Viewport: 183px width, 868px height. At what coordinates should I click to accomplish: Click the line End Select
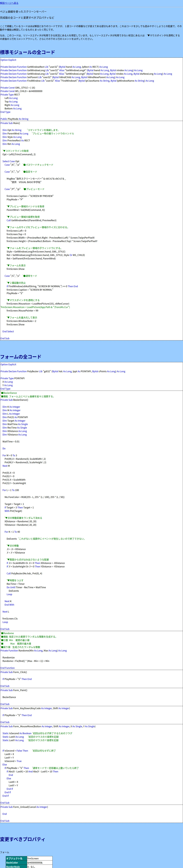8,332
